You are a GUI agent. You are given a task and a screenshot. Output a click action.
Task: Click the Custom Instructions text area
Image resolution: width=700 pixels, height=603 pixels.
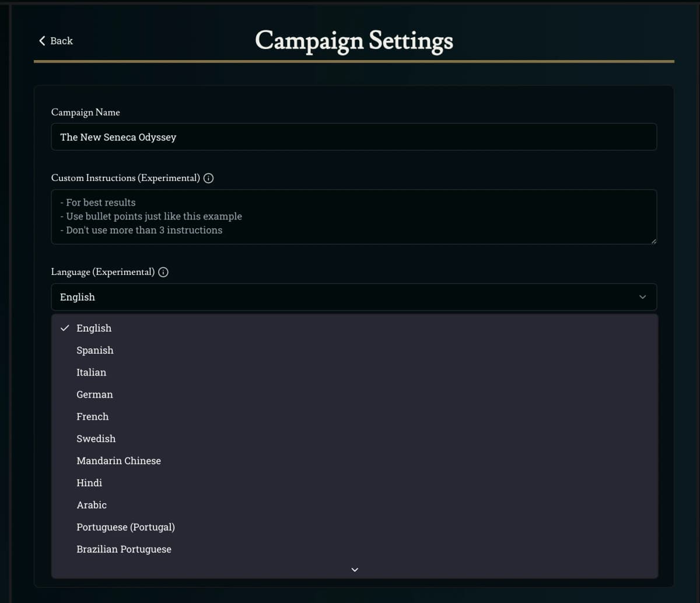[x=353, y=217]
